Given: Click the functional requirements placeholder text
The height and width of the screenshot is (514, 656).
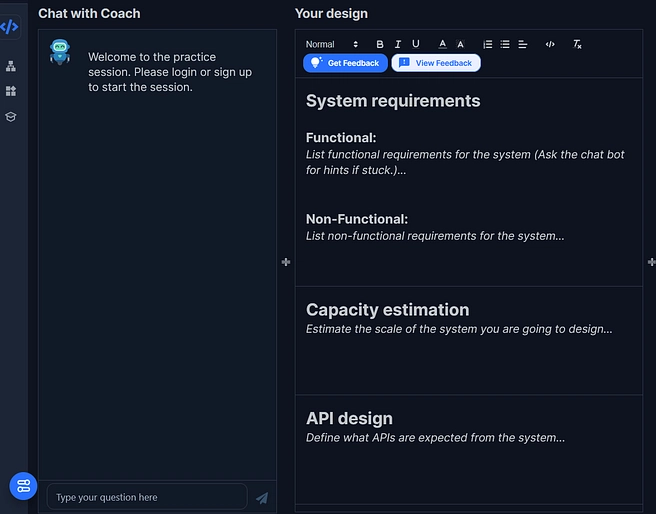Looking at the screenshot, I should (465, 162).
